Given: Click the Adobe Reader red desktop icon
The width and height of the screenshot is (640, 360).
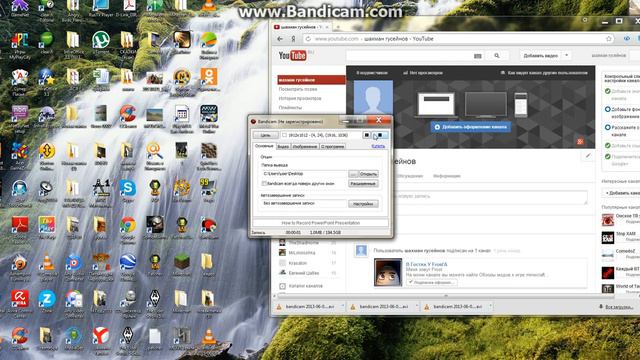Looking at the screenshot, I should click(20, 225).
